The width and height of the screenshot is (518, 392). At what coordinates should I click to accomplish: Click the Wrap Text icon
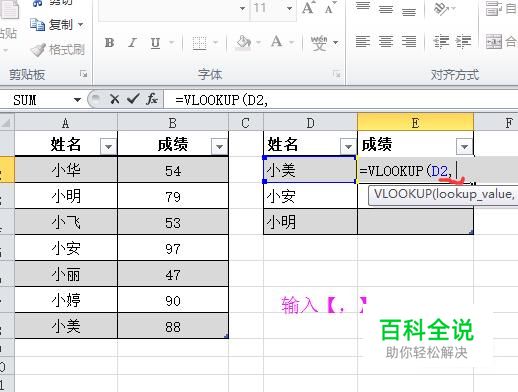pos(494,9)
